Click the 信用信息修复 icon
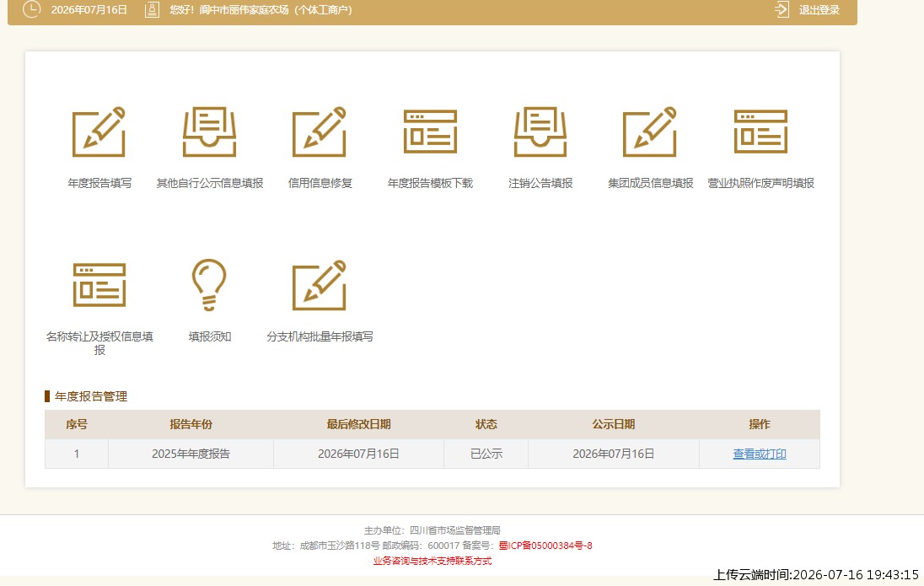 coord(320,132)
